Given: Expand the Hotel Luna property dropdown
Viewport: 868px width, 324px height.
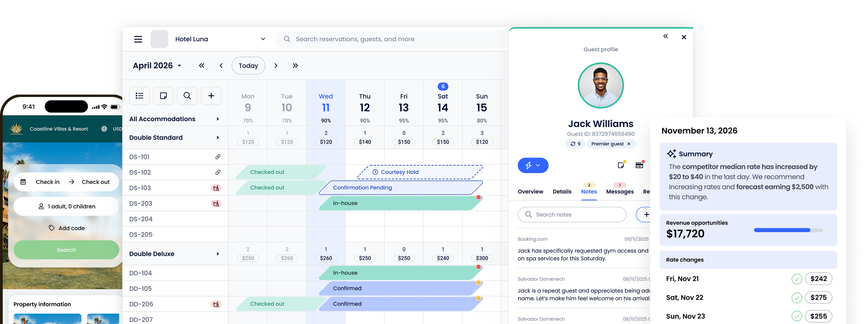Looking at the screenshot, I should click(263, 39).
